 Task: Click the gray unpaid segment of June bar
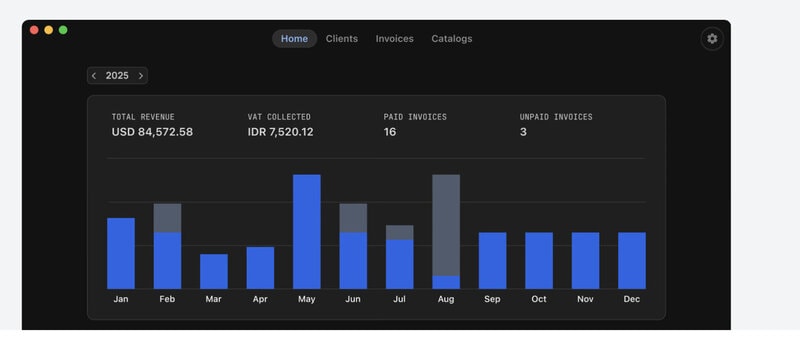click(x=353, y=218)
